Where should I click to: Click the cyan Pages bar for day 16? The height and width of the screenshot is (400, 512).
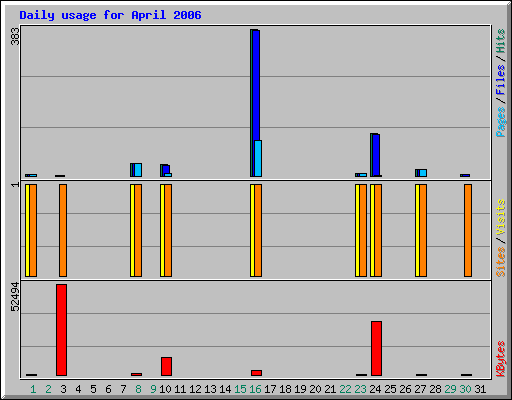258,158
